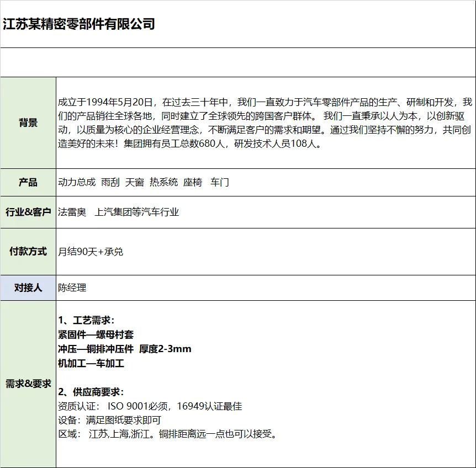
Task: Select the payment terms 月结90天+承兑
Action: pyautogui.click(x=91, y=251)
